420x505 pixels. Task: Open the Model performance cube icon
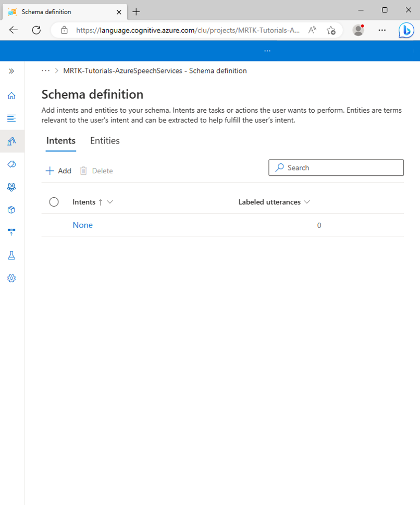11,209
